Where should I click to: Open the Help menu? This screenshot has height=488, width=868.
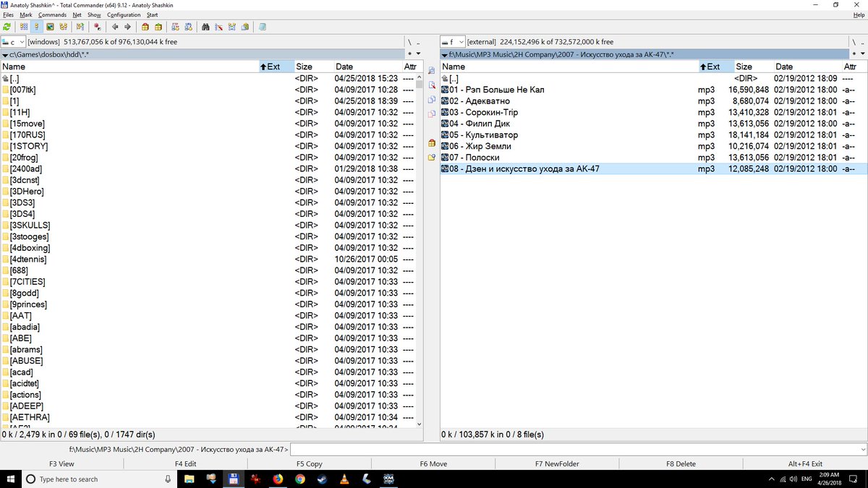coord(859,14)
